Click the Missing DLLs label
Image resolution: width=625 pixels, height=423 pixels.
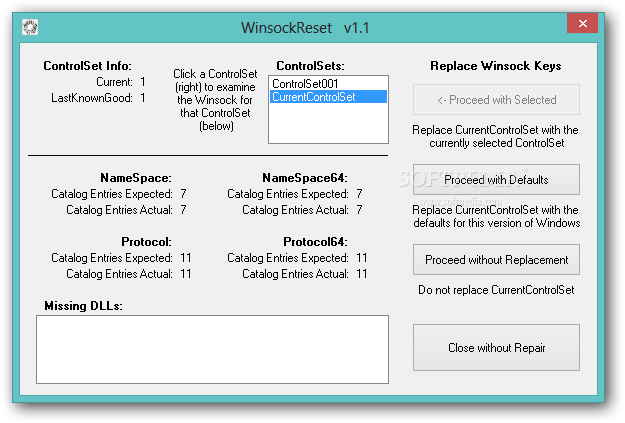(83, 306)
